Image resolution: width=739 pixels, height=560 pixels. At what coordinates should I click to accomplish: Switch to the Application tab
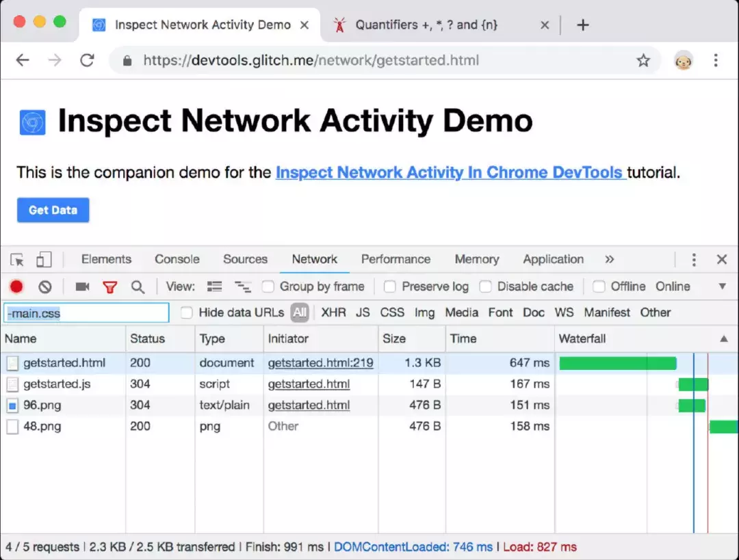[554, 260]
